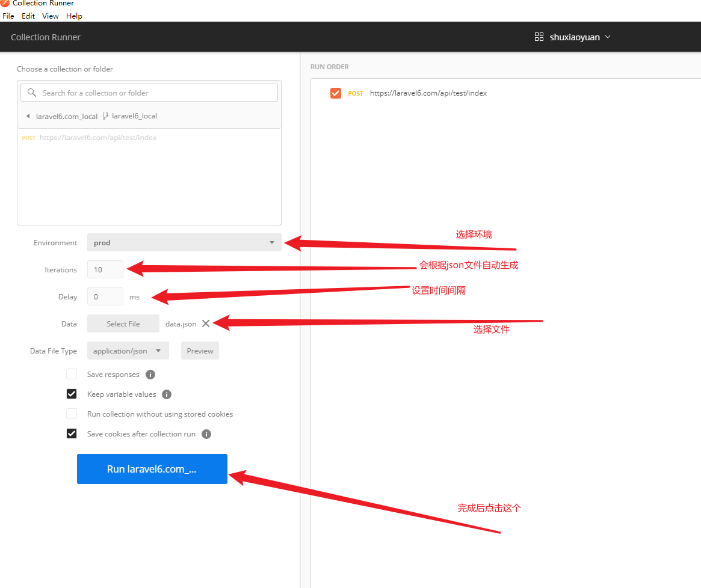The height and width of the screenshot is (588, 701).
Task: Click the Delay input showing 0
Action: (105, 296)
